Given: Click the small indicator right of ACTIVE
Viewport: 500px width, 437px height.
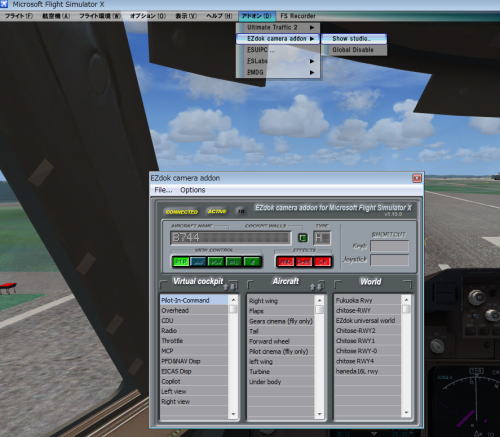Looking at the screenshot, I should tap(241, 211).
